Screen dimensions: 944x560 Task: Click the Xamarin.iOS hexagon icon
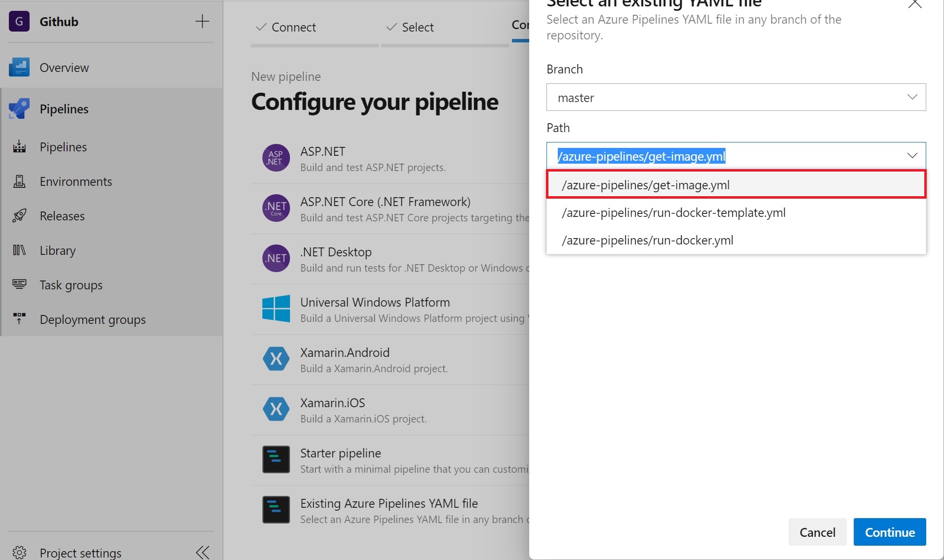click(276, 409)
